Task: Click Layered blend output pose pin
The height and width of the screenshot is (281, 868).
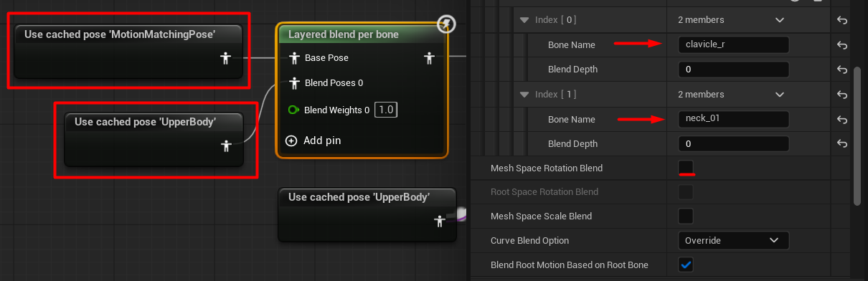Action: pos(430,57)
